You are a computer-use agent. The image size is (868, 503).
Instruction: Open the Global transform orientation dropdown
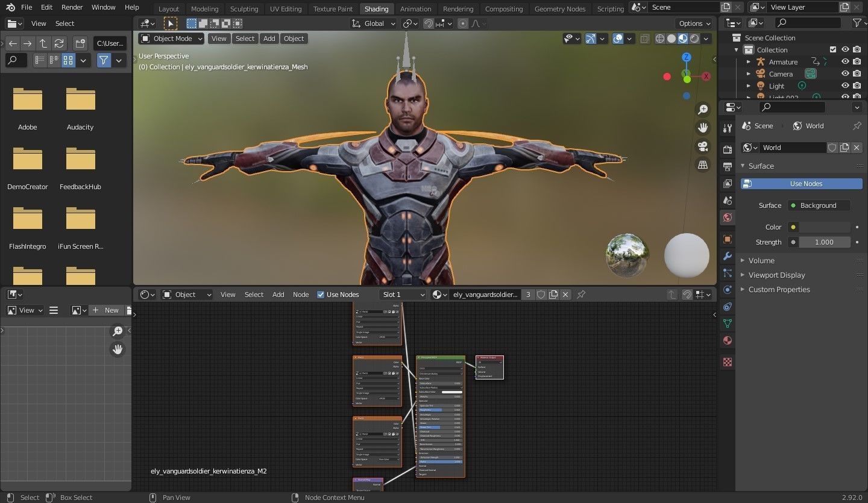tap(374, 23)
